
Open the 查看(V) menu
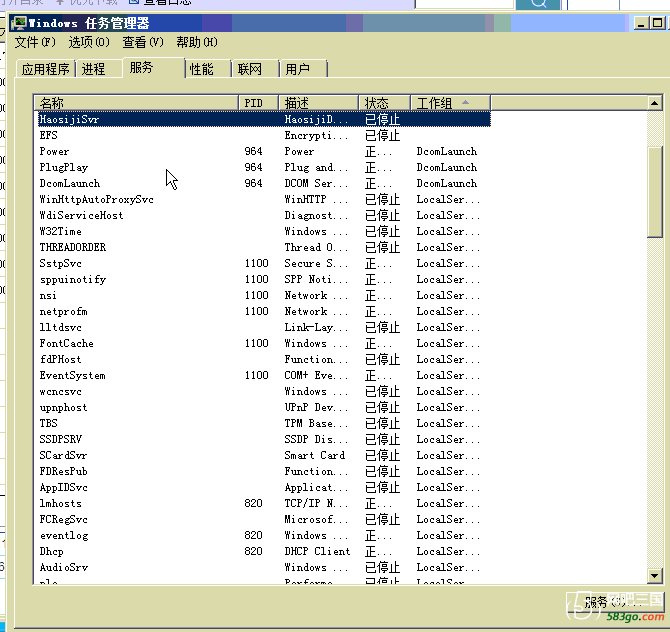tap(143, 42)
